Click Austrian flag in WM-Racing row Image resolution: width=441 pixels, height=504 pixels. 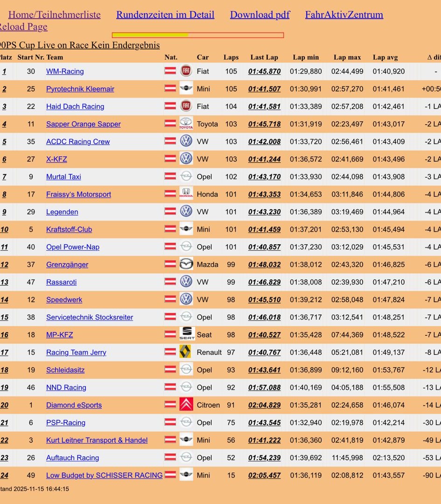click(170, 71)
